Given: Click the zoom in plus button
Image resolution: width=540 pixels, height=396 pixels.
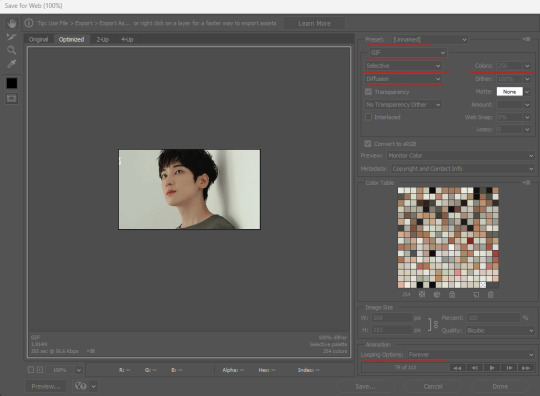Looking at the screenshot, I should 40,370.
